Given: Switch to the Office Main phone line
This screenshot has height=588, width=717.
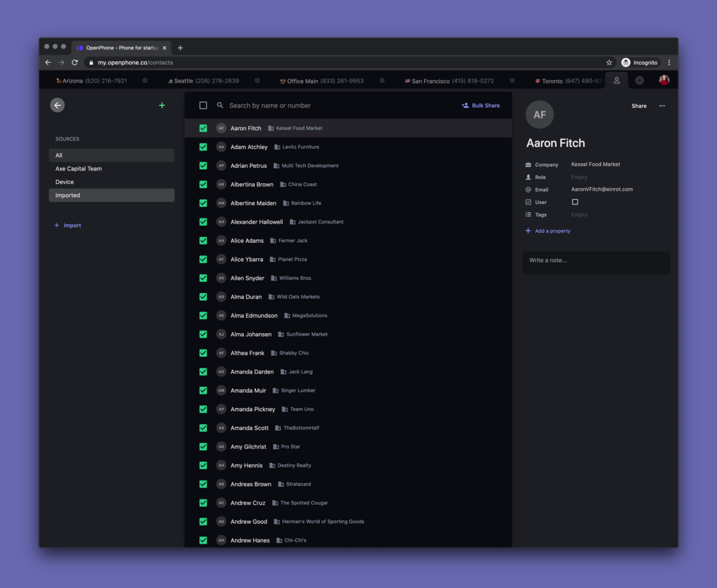Looking at the screenshot, I should click(321, 81).
